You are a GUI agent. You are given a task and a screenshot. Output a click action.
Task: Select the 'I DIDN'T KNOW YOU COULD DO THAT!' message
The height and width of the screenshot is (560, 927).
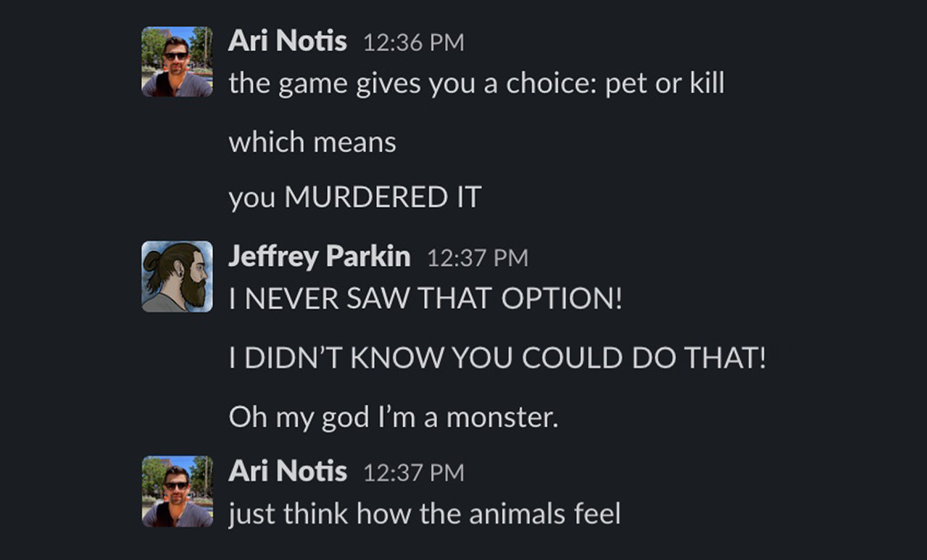[497, 358]
